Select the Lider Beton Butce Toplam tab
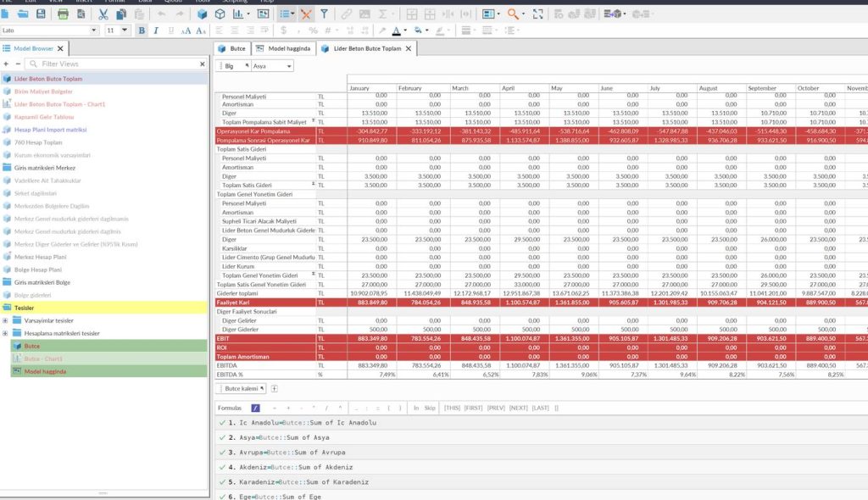This screenshot has height=500, width=868. point(366,48)
